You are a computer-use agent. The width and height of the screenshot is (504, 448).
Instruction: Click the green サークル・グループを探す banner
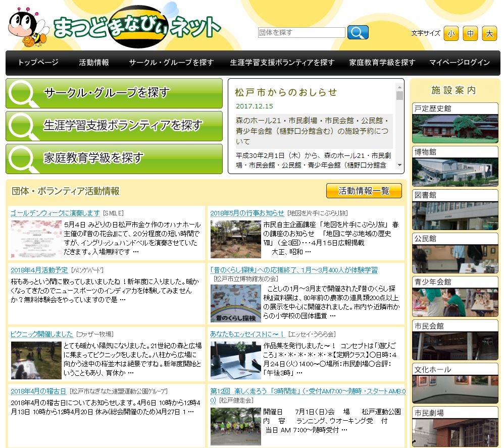click(x=114, y=93)
